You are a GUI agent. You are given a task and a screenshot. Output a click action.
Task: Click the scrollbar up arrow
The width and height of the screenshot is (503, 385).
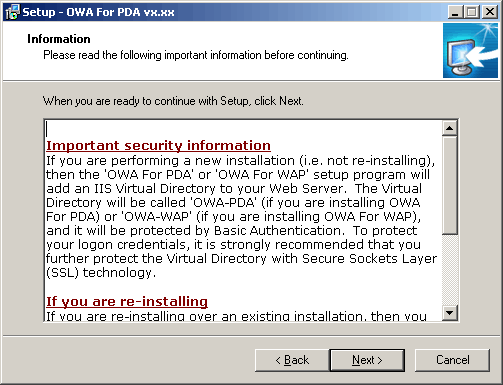tap(450, 128)
